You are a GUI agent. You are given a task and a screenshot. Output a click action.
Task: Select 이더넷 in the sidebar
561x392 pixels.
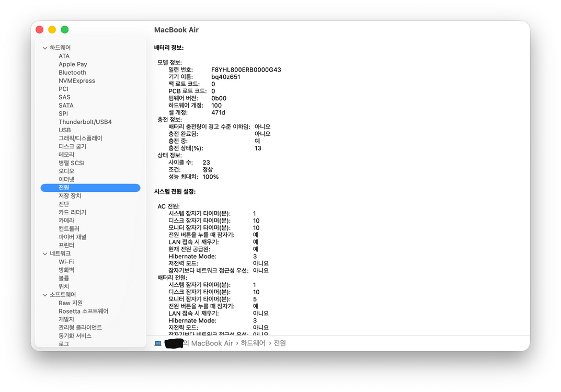click(66, 179)
